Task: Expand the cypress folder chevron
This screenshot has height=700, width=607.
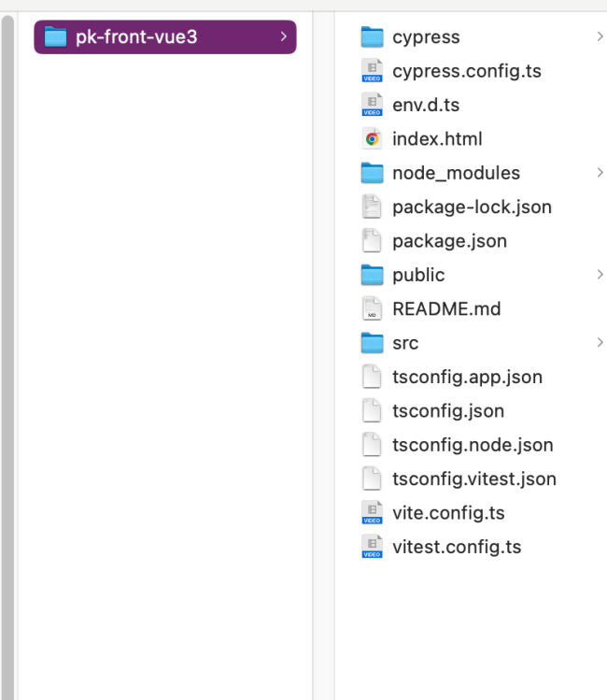Action: click(599, 37)
